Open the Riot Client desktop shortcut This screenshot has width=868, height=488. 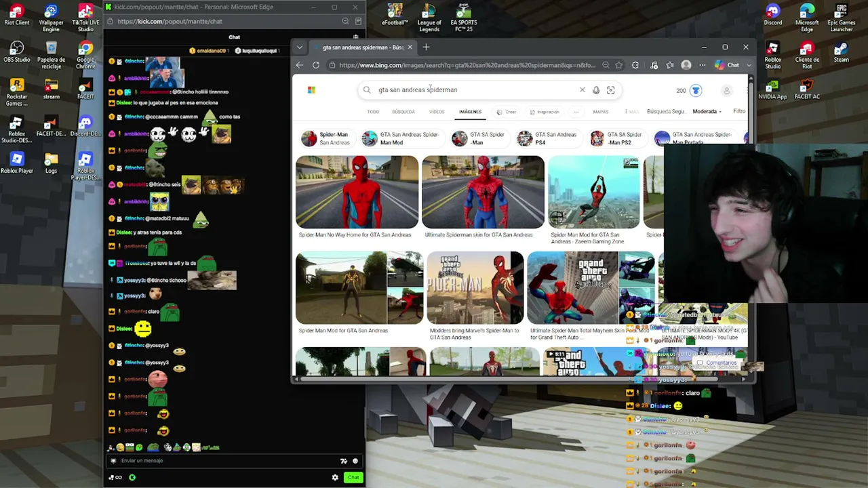click(17, 15)
